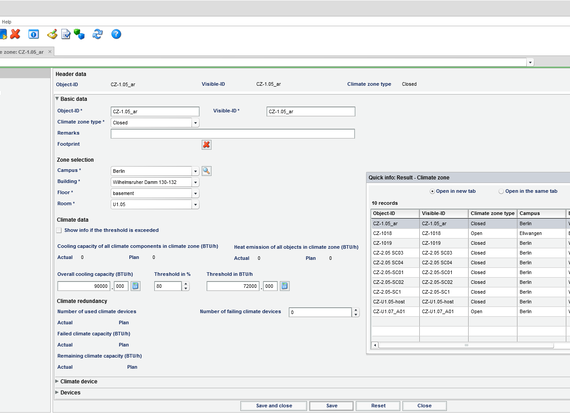Click the Save and close button

point(274,406)
